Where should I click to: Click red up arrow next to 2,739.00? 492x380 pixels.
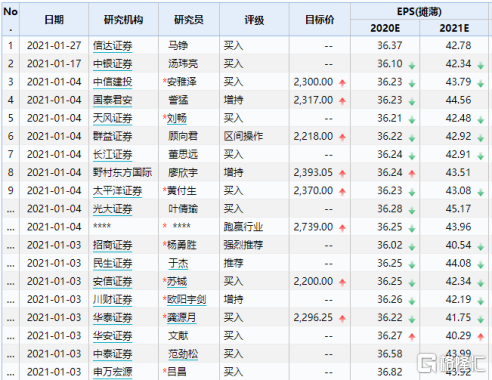tap(342, 228)
